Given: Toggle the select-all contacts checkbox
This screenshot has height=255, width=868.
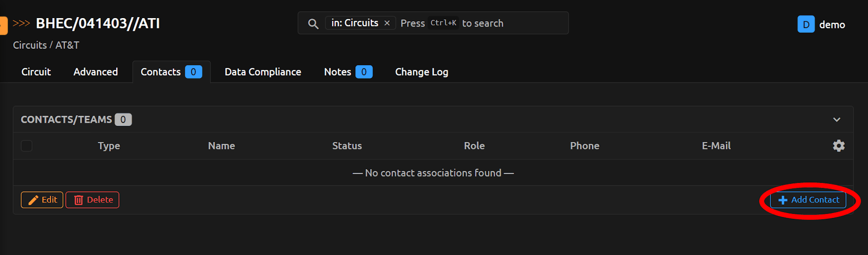Looking at the screenshot, I should [x=27, y=146].
